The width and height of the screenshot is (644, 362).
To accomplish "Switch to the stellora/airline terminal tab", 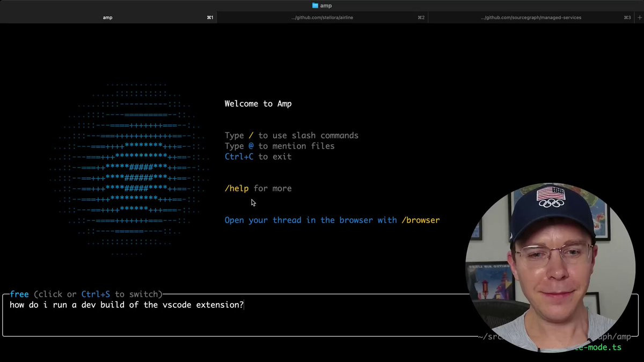I will click(322, 18).
